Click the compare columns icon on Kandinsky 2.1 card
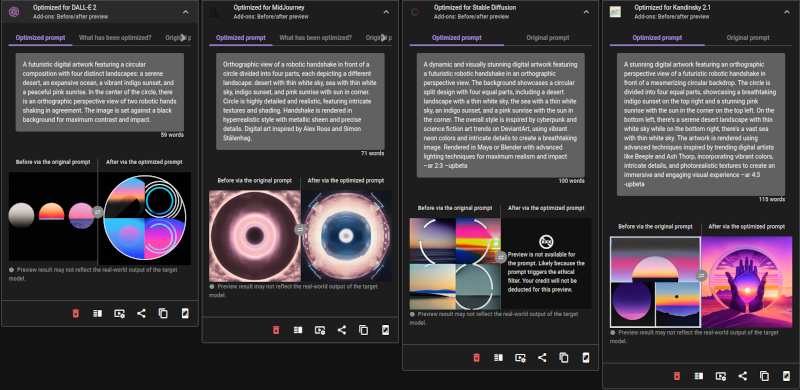800x390 pixels. click(699, 376)
